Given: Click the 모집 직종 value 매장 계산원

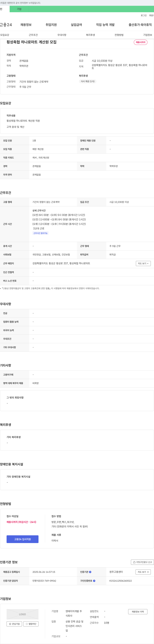Looking at the screenshot, I should pos(38,149).
